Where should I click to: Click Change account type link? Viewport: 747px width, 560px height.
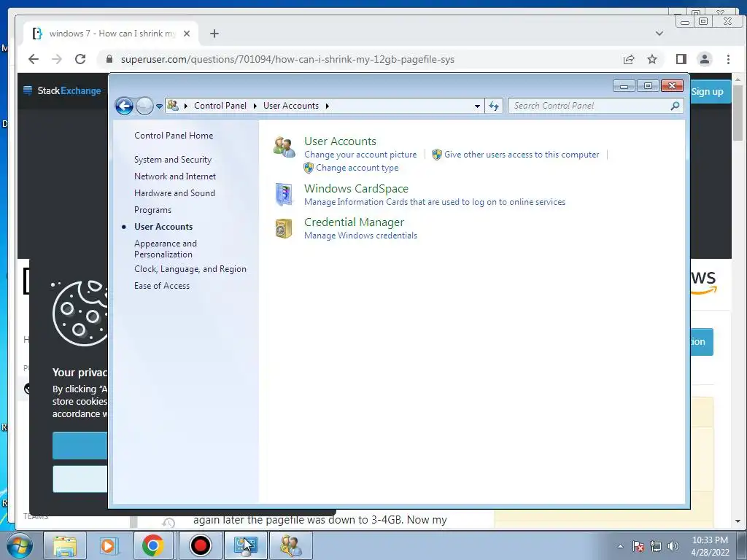pos(357,168)
